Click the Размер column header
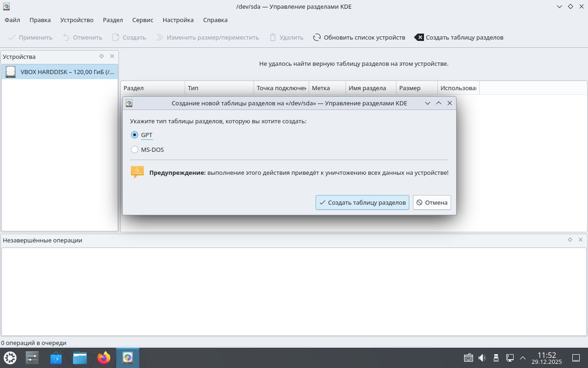588x368 pixels. tap(417, 88)
